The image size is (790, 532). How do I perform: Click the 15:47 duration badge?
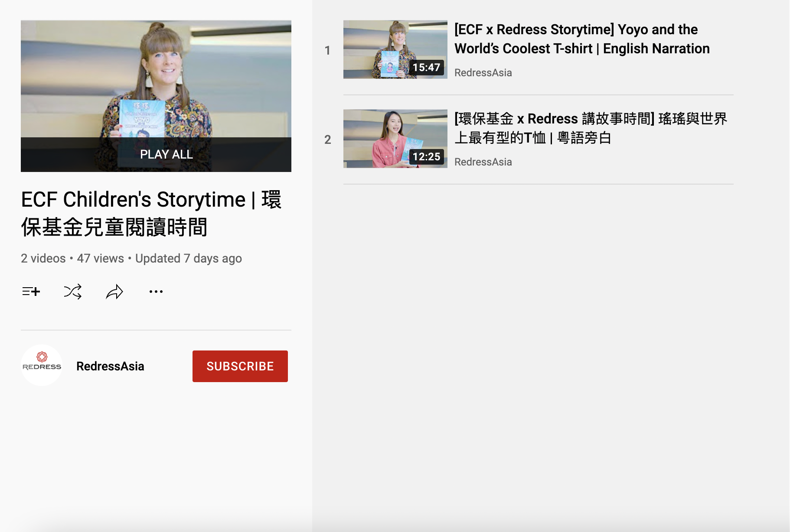(x=426, y=68)
